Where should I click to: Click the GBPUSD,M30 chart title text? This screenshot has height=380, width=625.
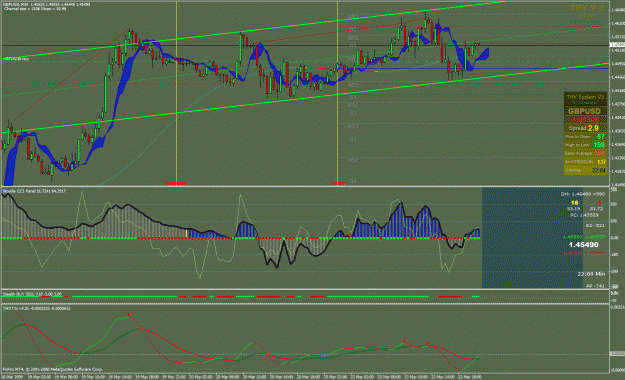point(47,4)
